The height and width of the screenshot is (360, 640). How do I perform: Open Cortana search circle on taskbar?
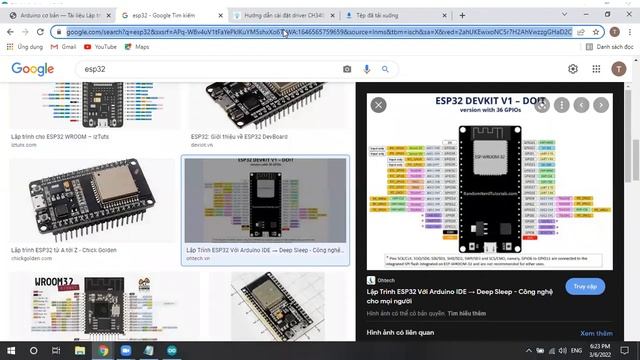pyautogui.click(x=33, y=351)
